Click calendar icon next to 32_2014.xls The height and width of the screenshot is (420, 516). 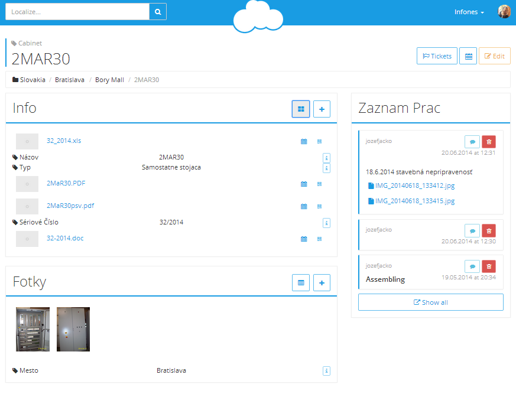[304, 142]
